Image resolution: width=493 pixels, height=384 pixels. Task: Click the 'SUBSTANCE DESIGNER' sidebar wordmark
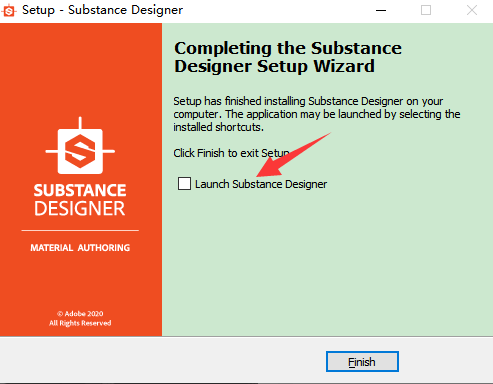(x=80, y=200)
